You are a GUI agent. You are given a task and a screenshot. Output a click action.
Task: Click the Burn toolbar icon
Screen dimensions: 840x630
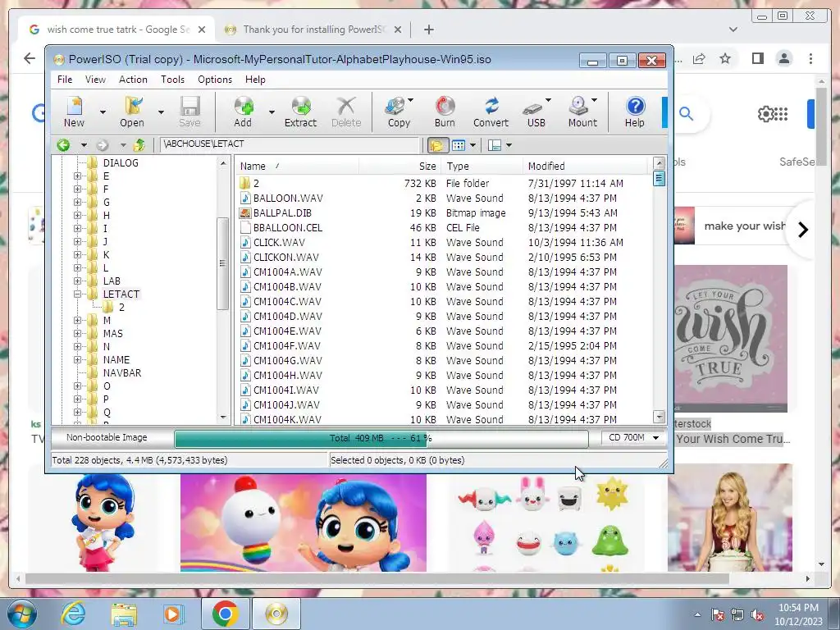coord(445,112)
